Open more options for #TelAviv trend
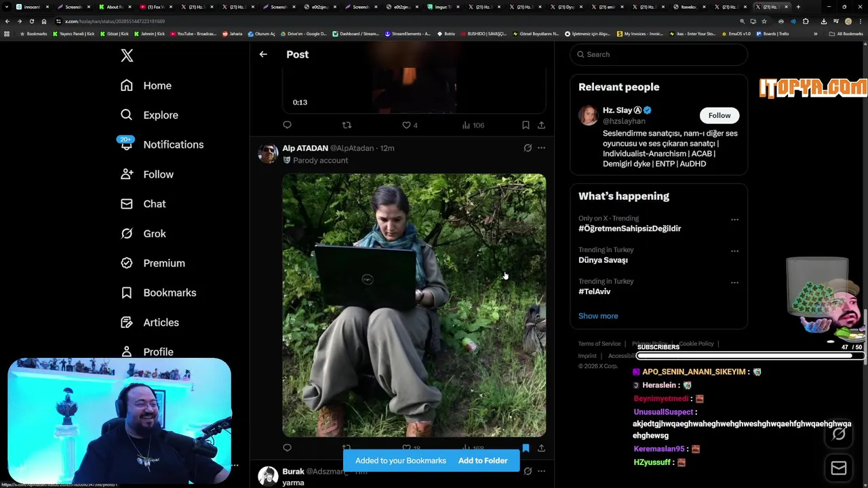Screen dimensions: 868x488 click(x=734, y=283)
